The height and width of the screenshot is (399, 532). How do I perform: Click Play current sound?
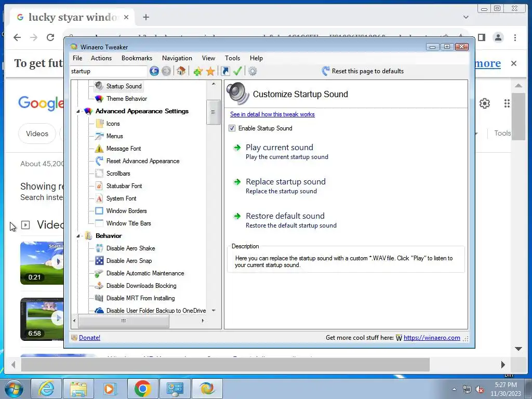click(x=280, y=147)
